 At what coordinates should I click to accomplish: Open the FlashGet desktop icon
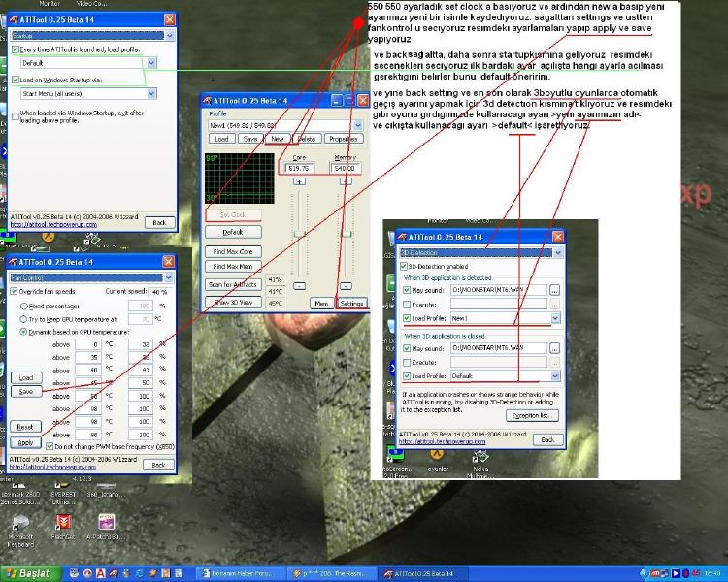63,527
